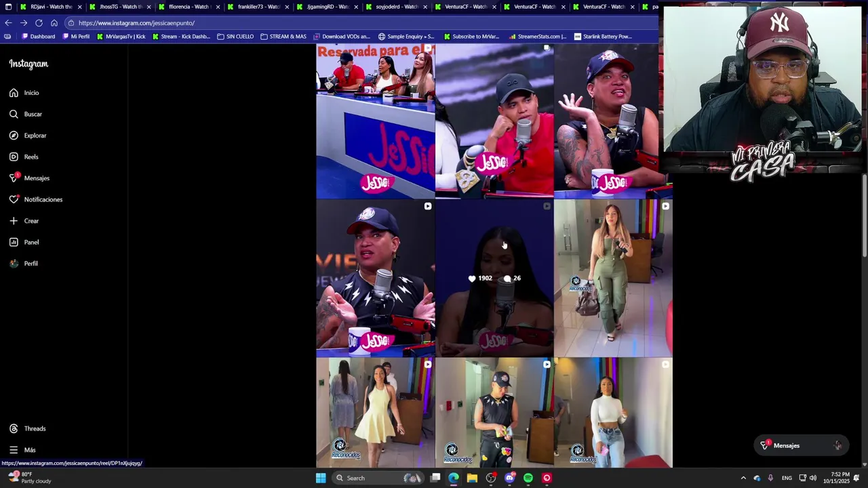Viewport: 868px width, 488px height.
Task: Open reel of woman in green jumpsuit
Action: (613, 278)
